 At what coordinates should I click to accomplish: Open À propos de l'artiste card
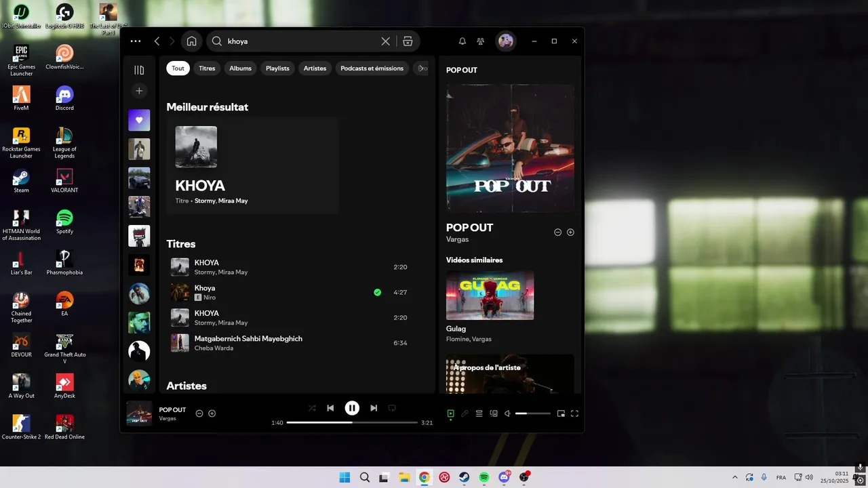[510, 373]
